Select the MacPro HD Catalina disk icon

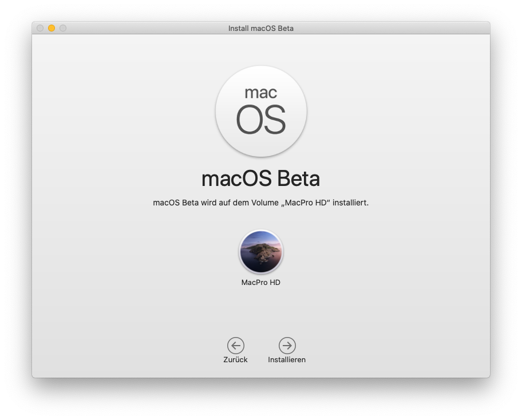(x=261, y=252)
